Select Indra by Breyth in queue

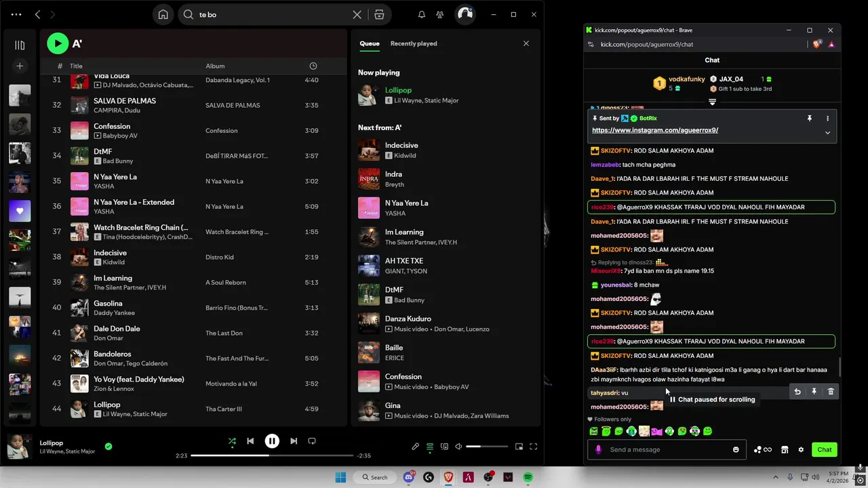pos(444,179)
